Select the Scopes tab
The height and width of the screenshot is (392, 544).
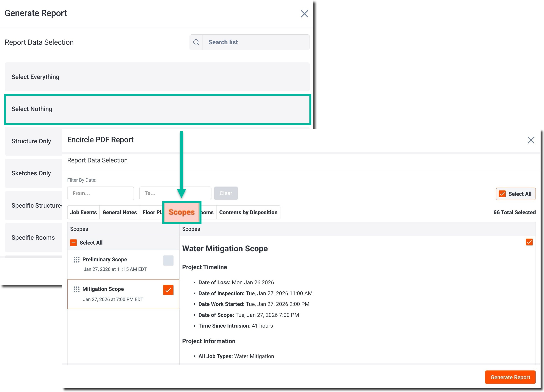coord(182,212)
